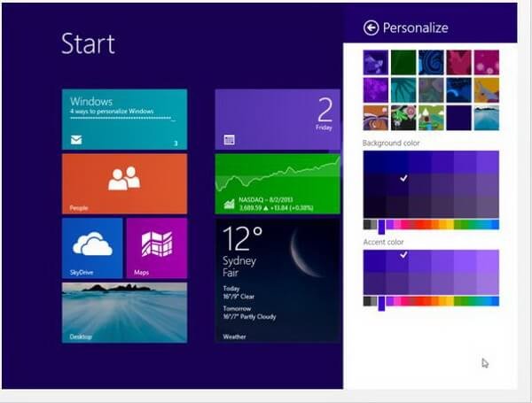The height and width of the screenshot is (403, 532).
Task: Choose the black thumbnail with green leaves
Action: tap(403, 118)
